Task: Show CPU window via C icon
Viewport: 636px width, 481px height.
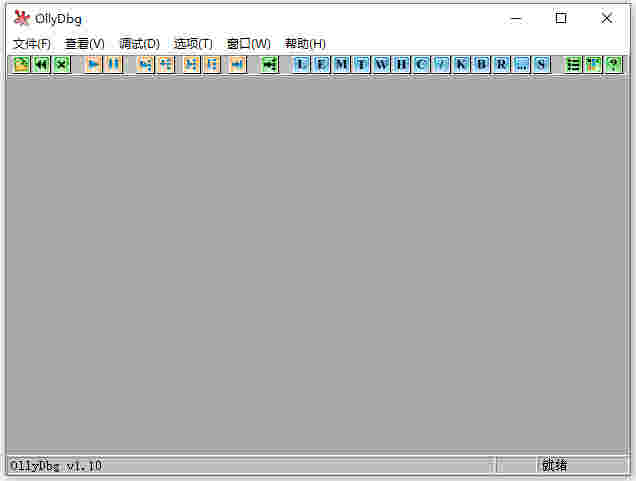Action: point(421,64)
